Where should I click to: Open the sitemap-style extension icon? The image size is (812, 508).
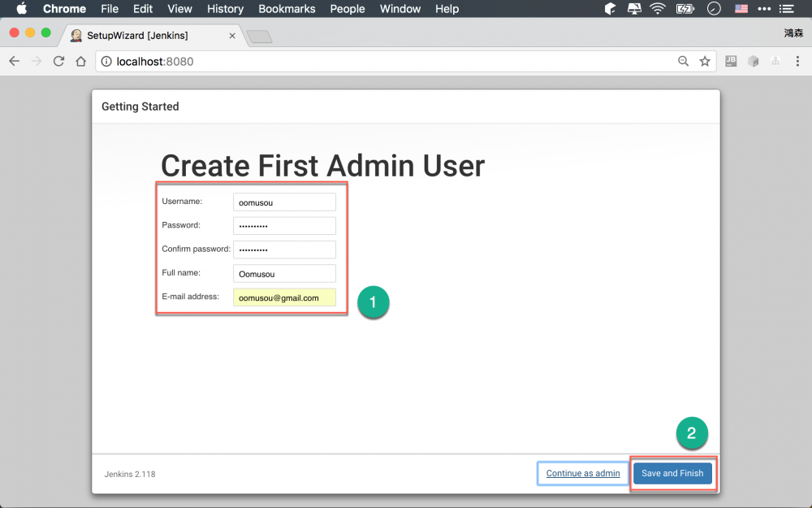coord(775,61)
